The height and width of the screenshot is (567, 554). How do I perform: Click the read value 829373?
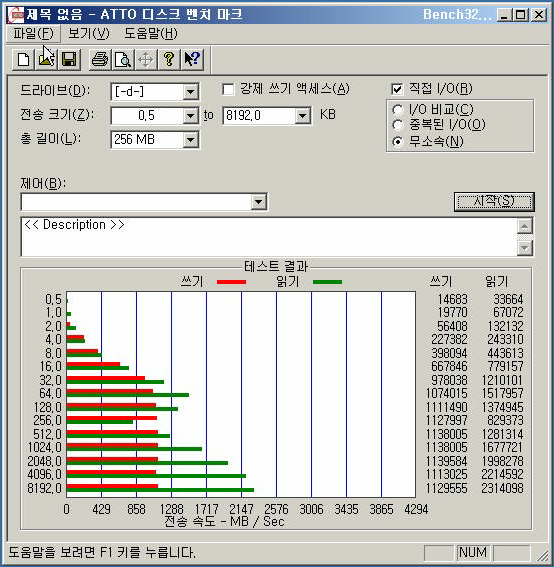(x=505, y=421)
